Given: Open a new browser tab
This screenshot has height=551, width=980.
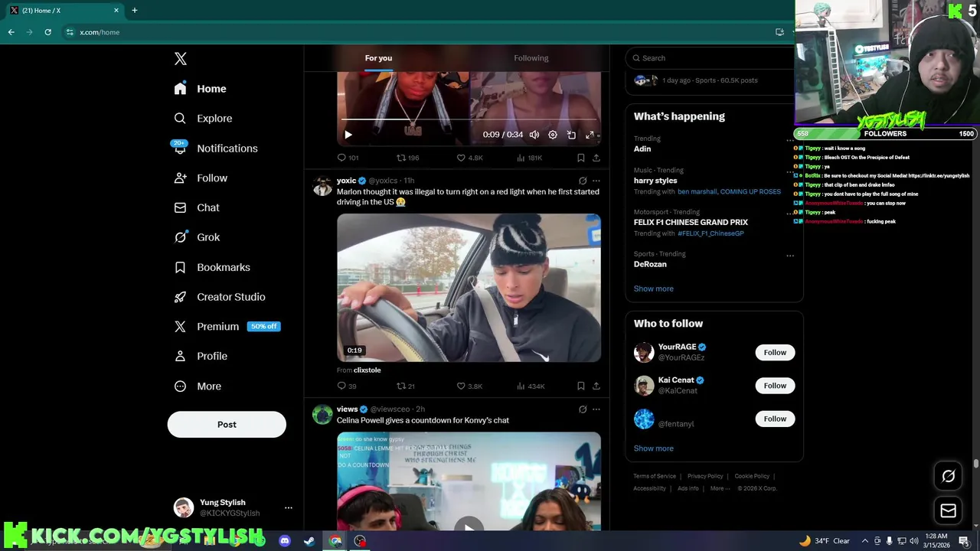Looking at the screenshot, I should (x=135, y=11).
